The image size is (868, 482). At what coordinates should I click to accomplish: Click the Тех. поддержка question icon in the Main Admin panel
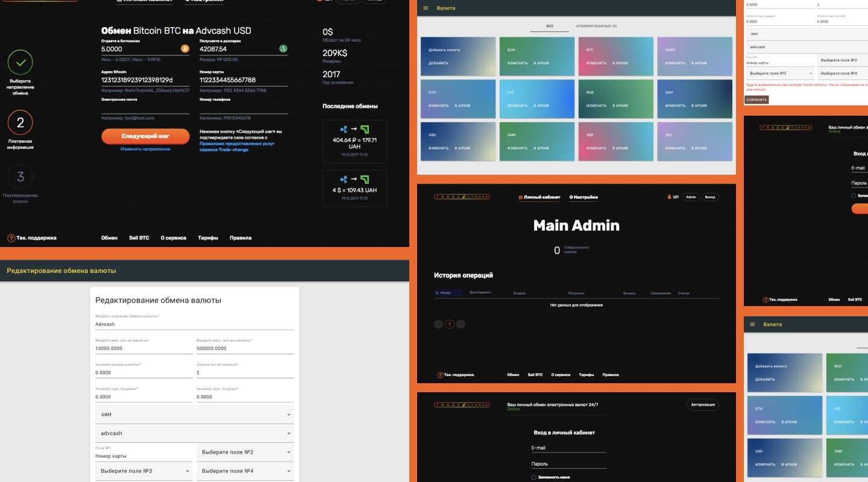click(440, 375)
